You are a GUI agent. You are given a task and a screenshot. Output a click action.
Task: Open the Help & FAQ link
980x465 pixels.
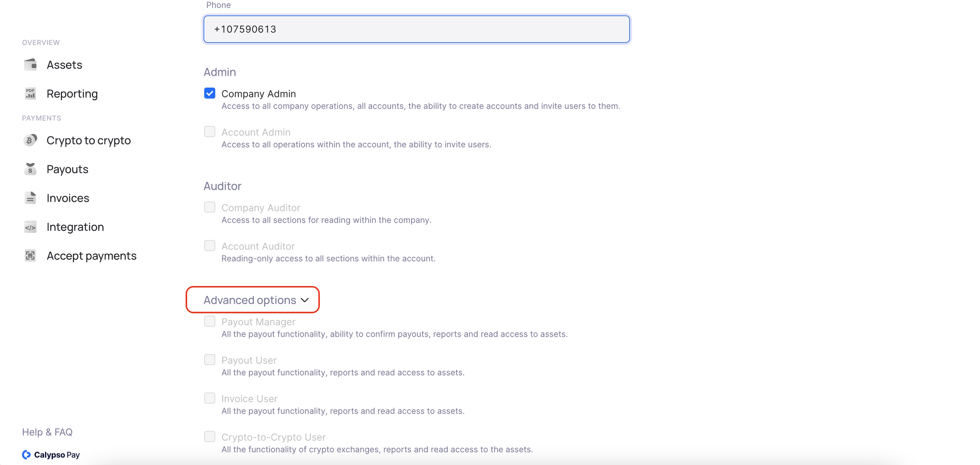47,432
